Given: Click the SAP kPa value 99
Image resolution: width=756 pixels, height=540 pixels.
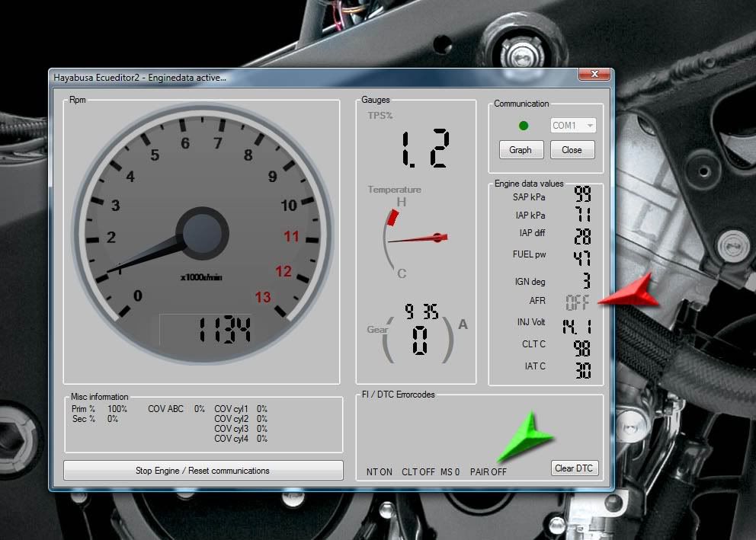Looking at the screenshot, I should (x=582, y=194).
